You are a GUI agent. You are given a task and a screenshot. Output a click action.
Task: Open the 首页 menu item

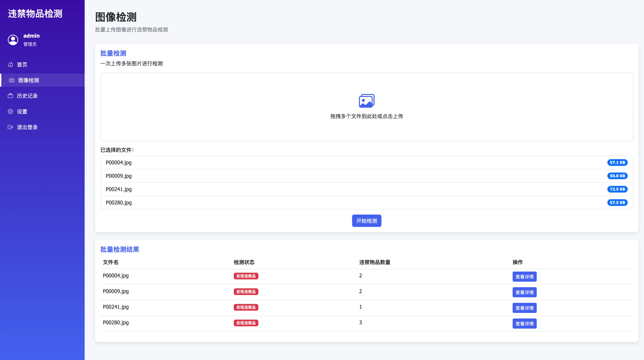[x=22, y=65]
